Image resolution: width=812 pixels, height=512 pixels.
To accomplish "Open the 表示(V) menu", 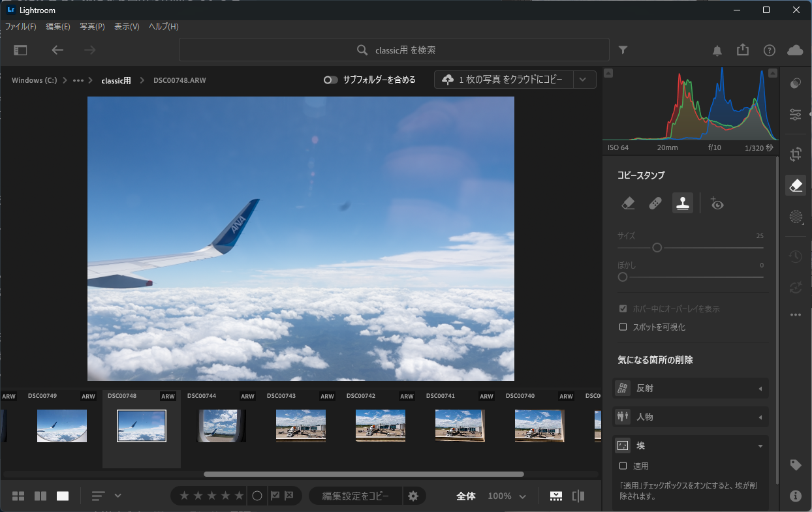I will pyautogui.click(x=127, y=27).
